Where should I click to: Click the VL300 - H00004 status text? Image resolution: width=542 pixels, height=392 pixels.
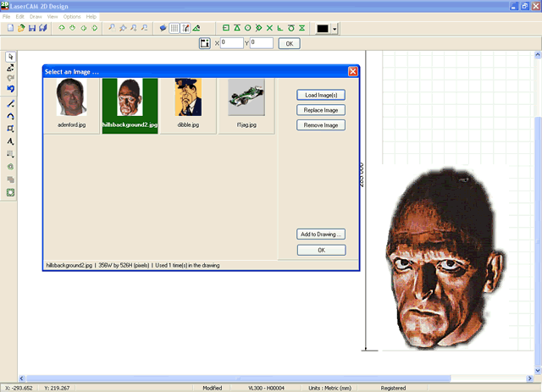[266, 388]
